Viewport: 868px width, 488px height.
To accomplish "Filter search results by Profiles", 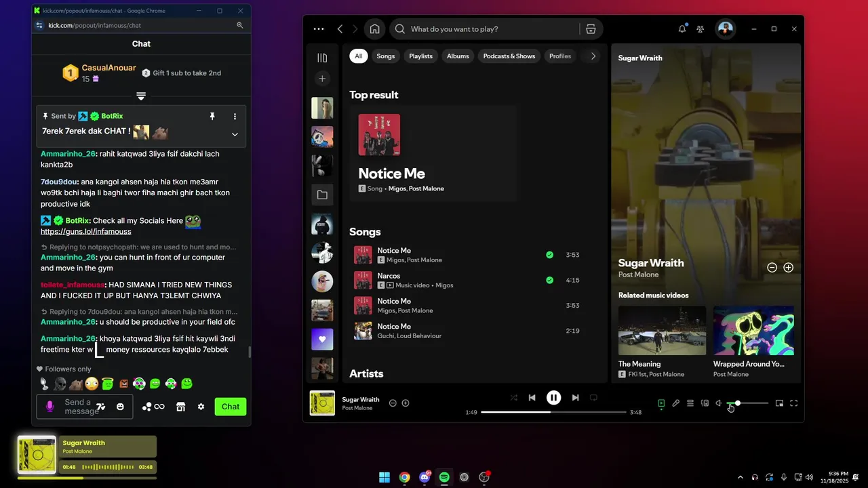I will click(x=560, y=56).
